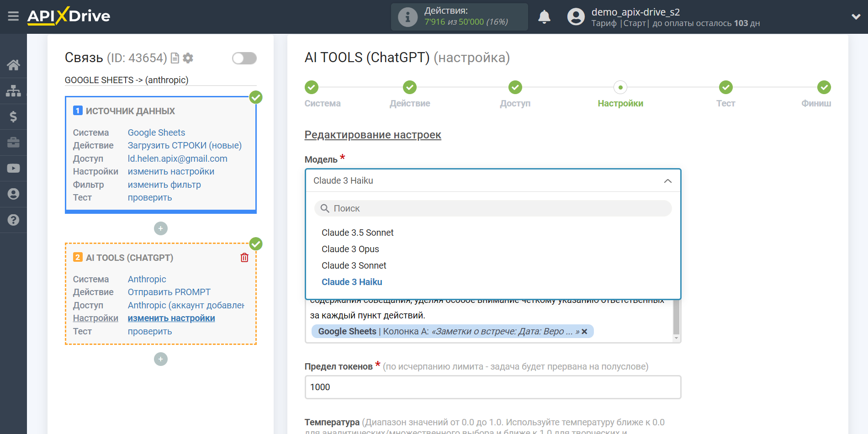Go to the Home sidebar icon
The width and height of the screenshot is (868, 434).
[13, 65]
